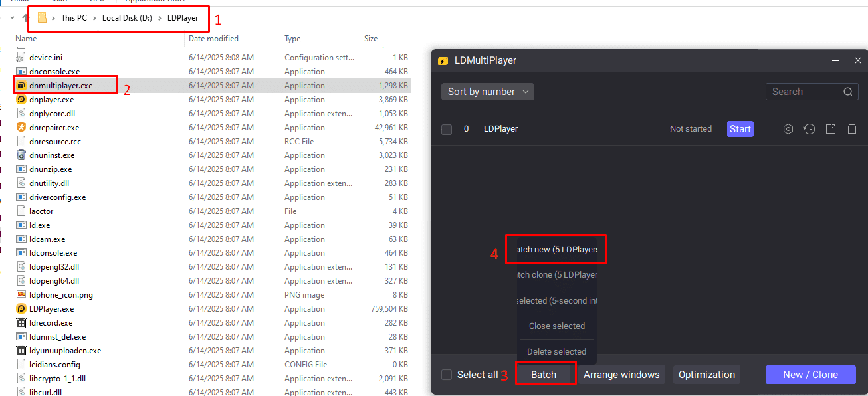Click the LDPlayer instance name in LDMultiPlayer
This screenshot has width=868, height=396.
(500, 129)
